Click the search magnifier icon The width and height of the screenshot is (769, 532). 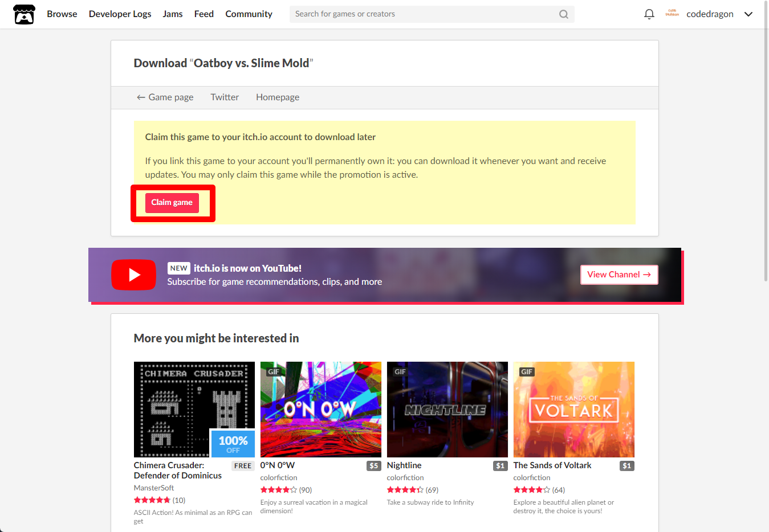[x=563, y=14]
